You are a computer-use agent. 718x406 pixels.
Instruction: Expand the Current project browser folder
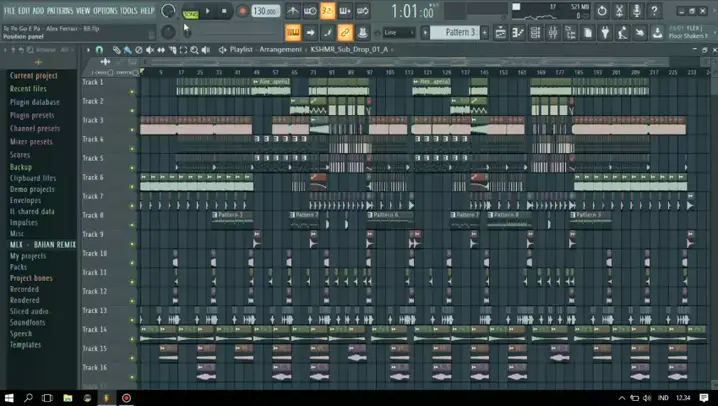(x=34, y=76)
